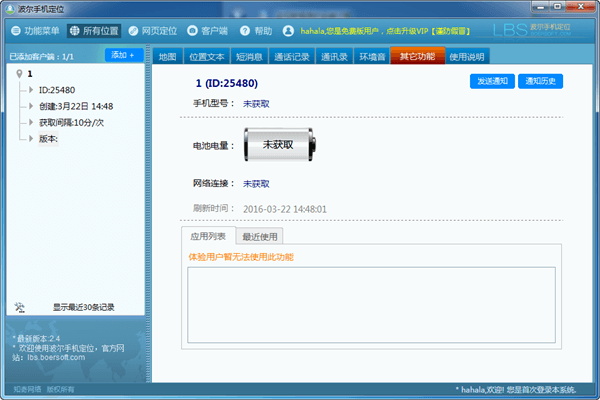Expand the ID:25480 tree node

(32, 89)
